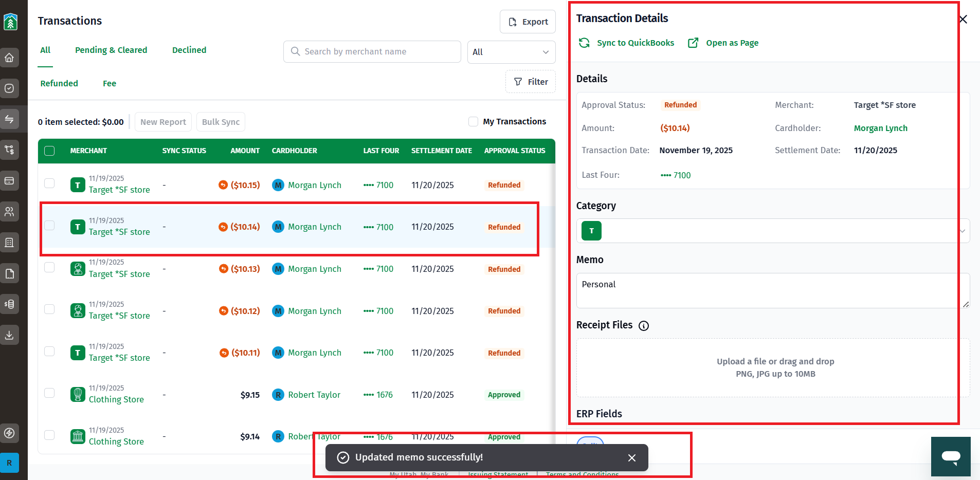The width and height of the screenshot is (980, 480).
Task: Sort by Settlement Date column header
Action: coord(442,151)
